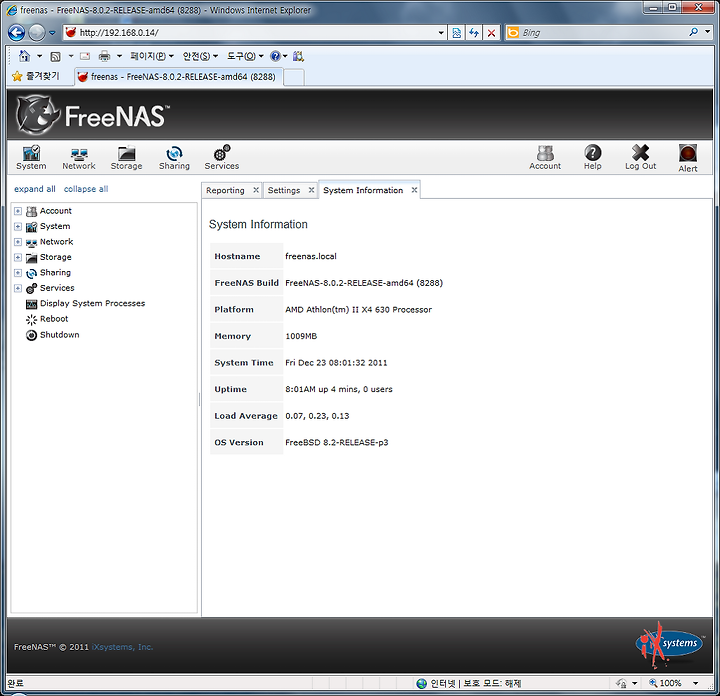Open the 페이지(P) menu
The image size is (720, 696).
coord(152,56)
